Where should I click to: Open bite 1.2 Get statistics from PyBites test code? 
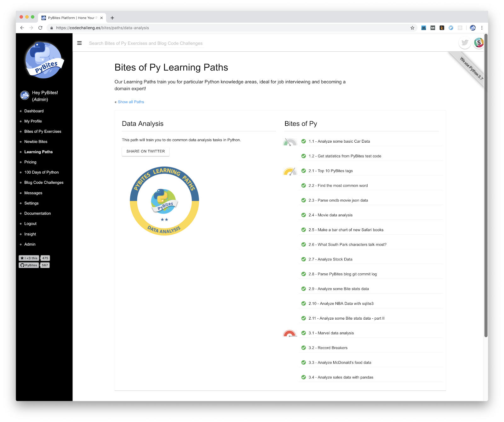click(345, 156)
